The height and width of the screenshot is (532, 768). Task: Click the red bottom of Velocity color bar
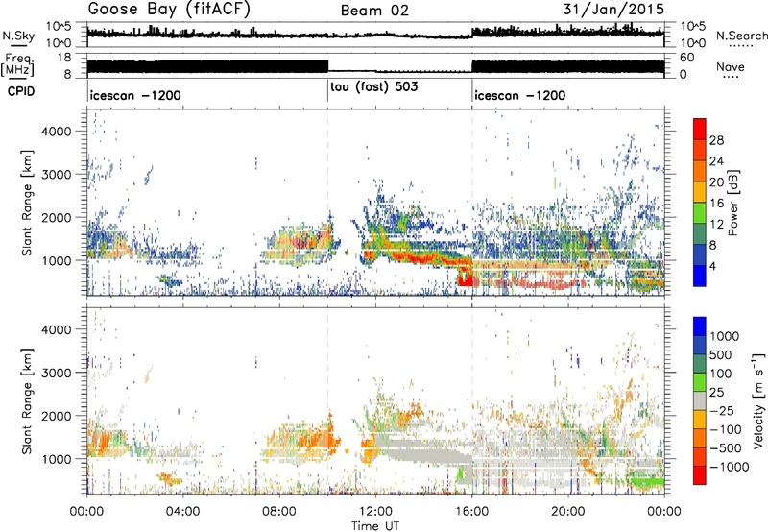tap(700, 475)
